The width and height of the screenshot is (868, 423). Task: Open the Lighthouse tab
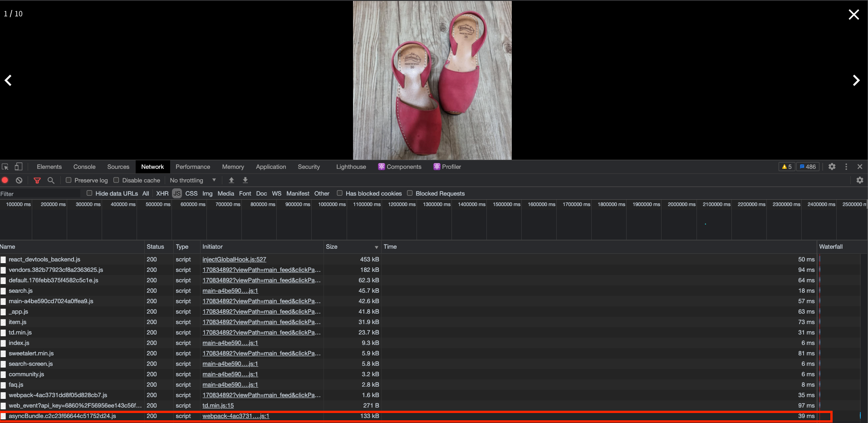[x=351, y=167]
